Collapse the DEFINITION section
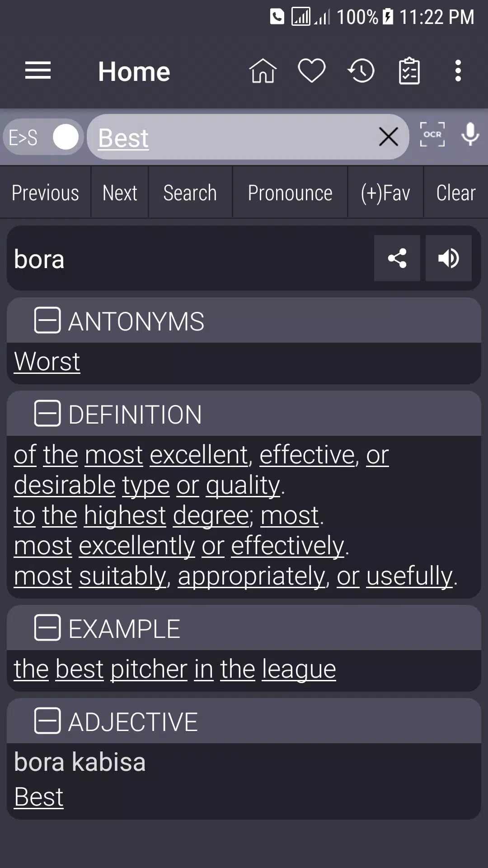Screen dimensions: 488x868 (47, 414)
